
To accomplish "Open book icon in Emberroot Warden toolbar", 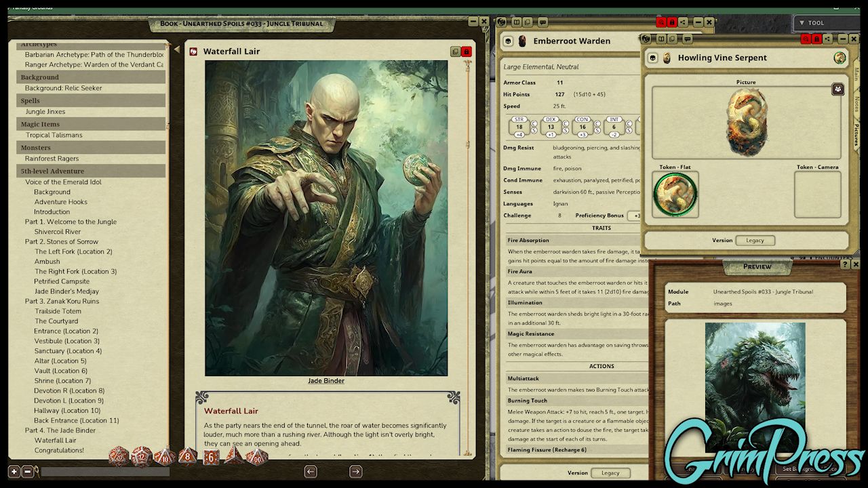I will point(517,22).
